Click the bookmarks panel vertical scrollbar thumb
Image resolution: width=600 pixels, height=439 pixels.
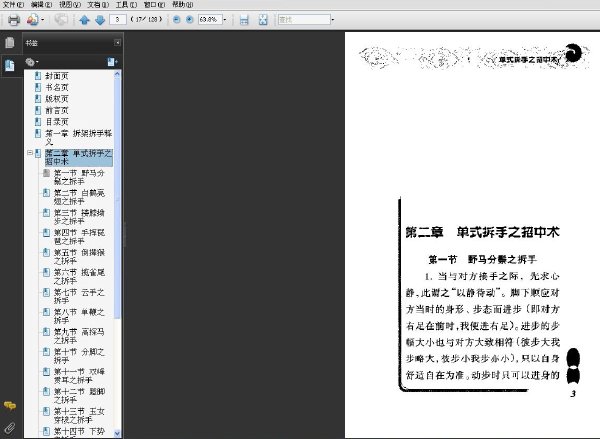[x=117, y=198]
